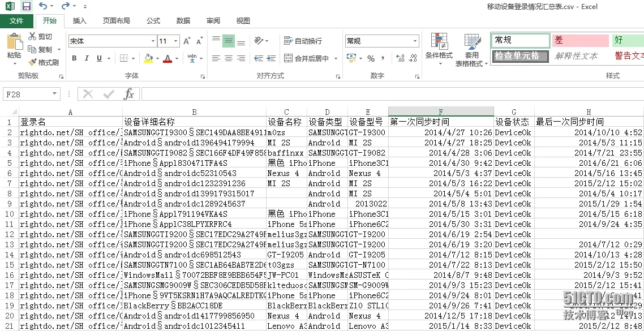
Task: Apply the 解释性文本 cell style
Action: coord(581,56)
